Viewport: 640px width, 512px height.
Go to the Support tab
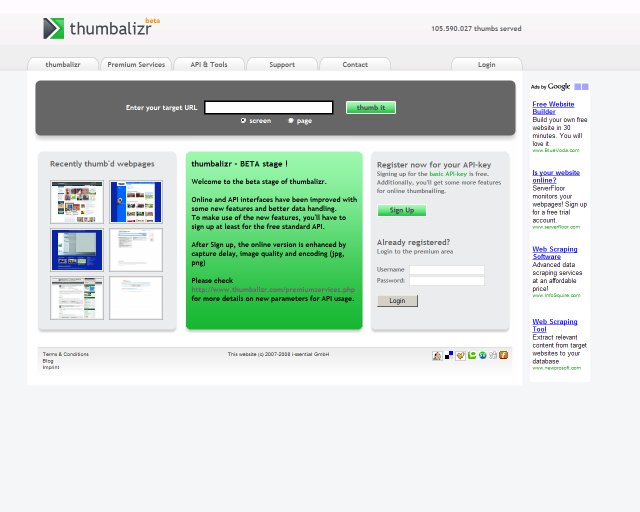pyautogui.click(x=282, y=65)
